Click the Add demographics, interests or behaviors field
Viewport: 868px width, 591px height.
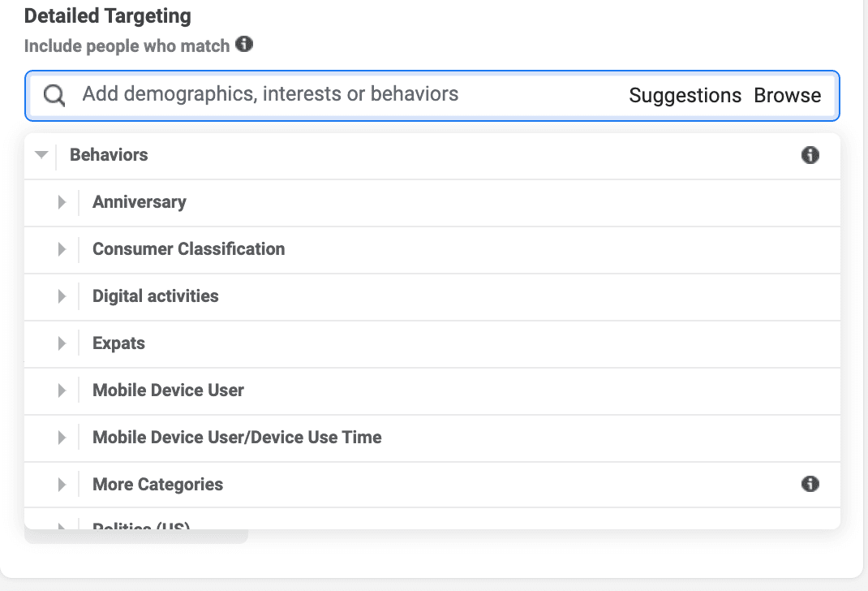pyautogui.click(x=324, y=94)
